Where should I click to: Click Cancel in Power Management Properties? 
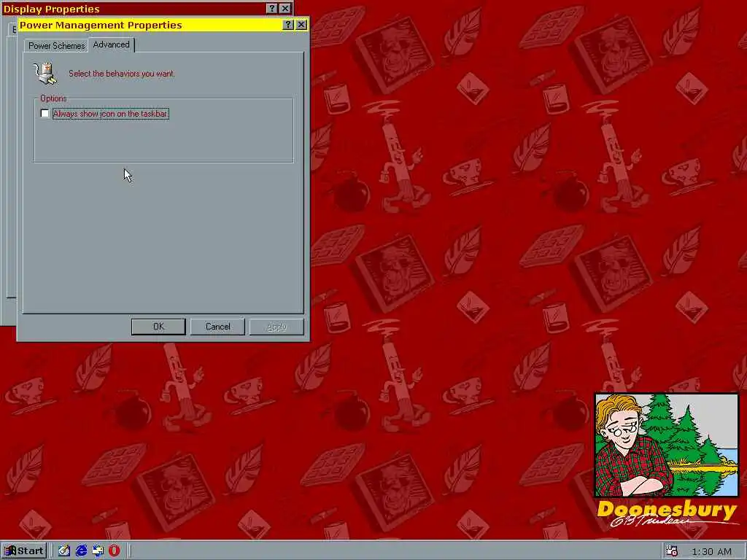pos(217,327)
